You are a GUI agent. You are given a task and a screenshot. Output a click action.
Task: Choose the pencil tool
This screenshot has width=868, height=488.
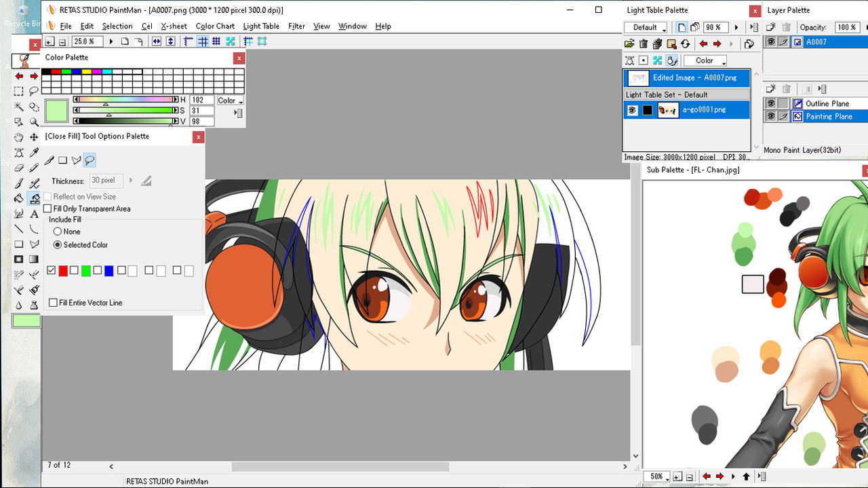point(34,168)
